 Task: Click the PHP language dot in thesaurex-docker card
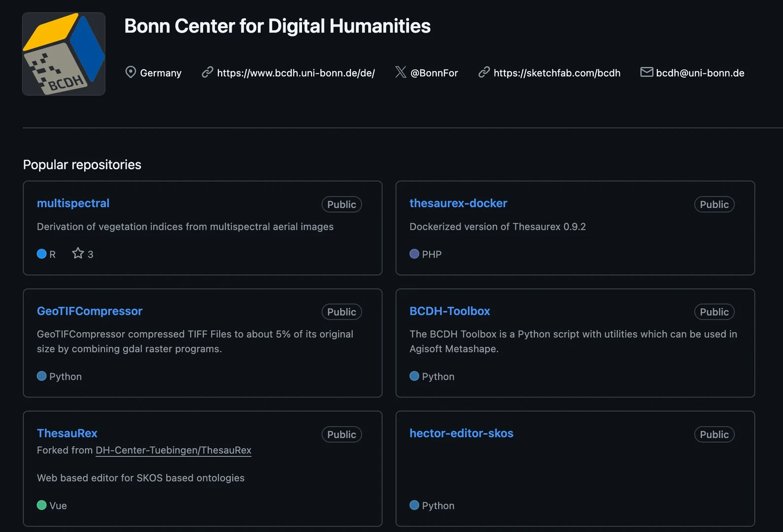[414, 254]
